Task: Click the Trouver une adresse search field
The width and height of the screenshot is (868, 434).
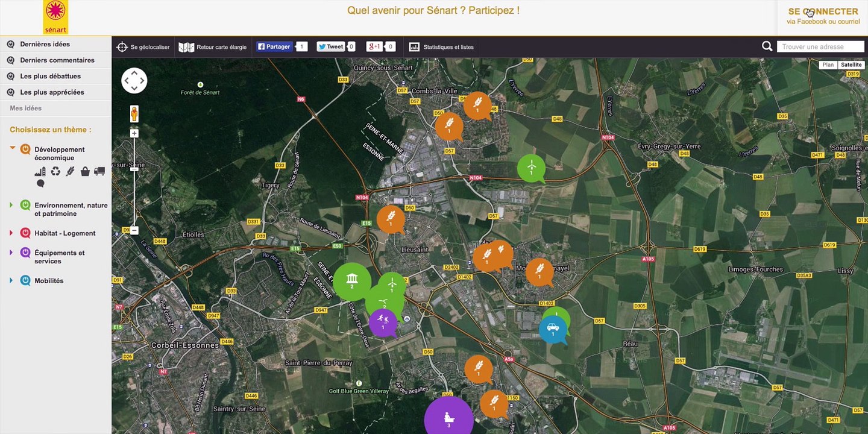Action: click(821, 46)
